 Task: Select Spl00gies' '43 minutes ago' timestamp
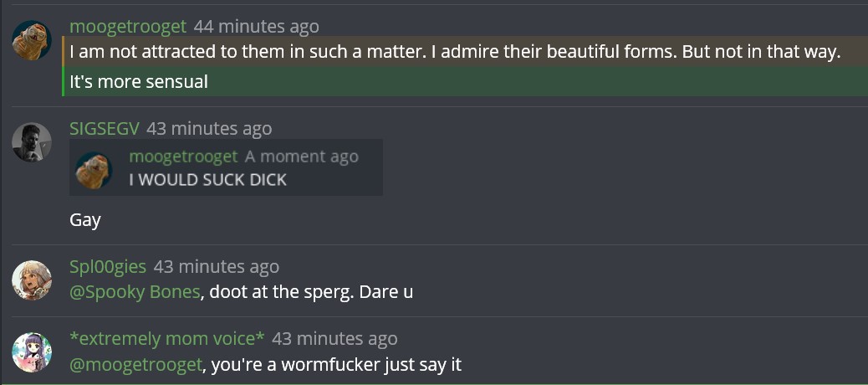coord(217,266)
